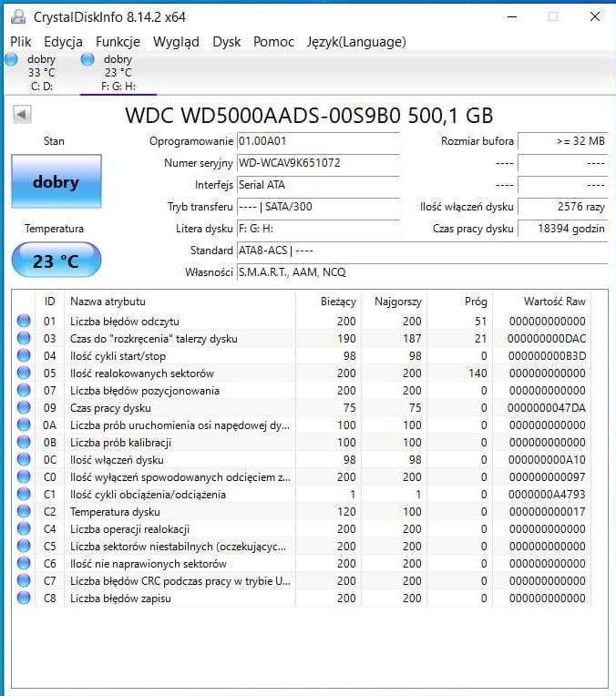Click the 'Próg' column header
Image resolution: width=616 pixels, height=696 pixels.
click(x=459, y=302)
